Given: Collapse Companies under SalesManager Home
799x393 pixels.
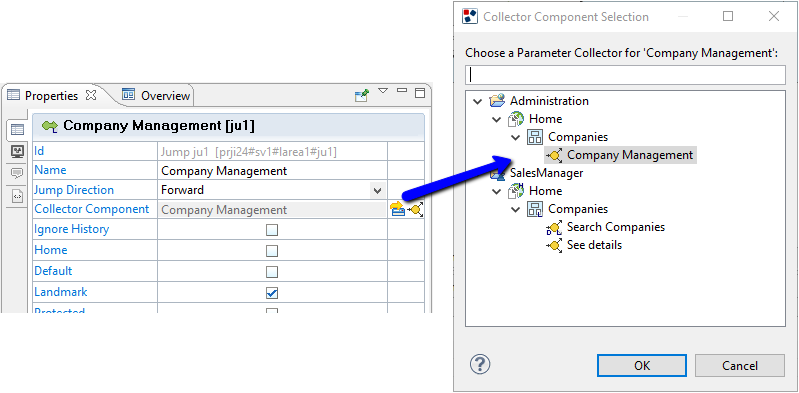Looking at the screenshot, I should (x=516, y=209).
